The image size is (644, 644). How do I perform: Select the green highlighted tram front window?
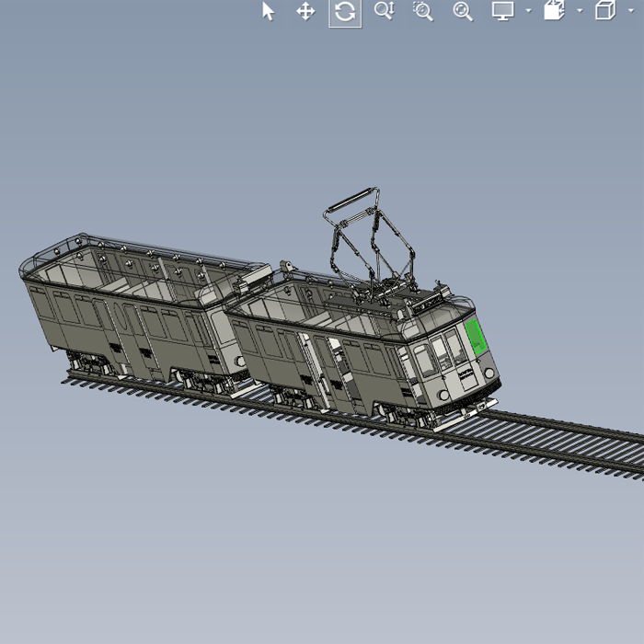click(476, 337)
